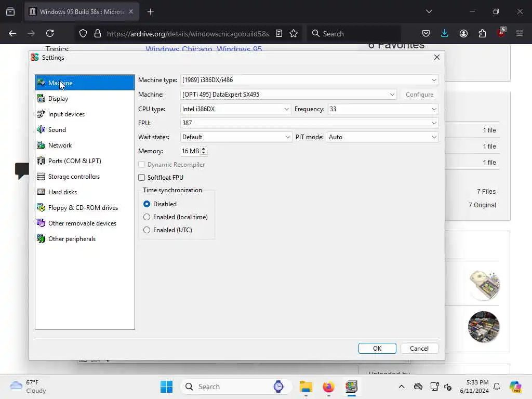Open the Firefox account icon
The height and width of the screenshot is (399, 532).
tap(463, 33)
